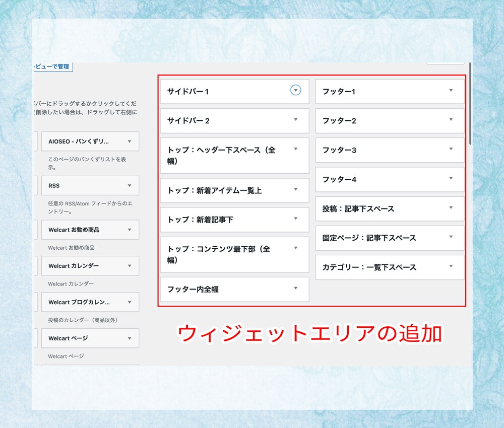The height and width of the screenshot is (428, 504).
Task: Click the フッター1 title text
Action: tap(339, 92)
